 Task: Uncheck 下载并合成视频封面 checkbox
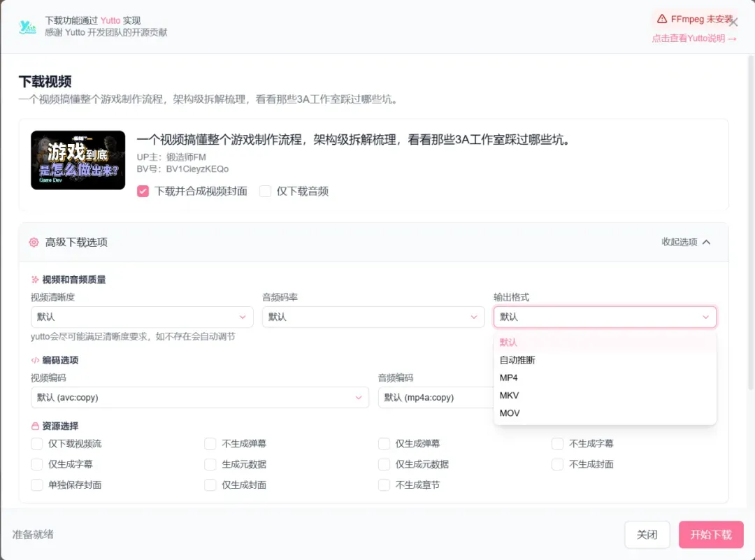(x=143, y=191)
